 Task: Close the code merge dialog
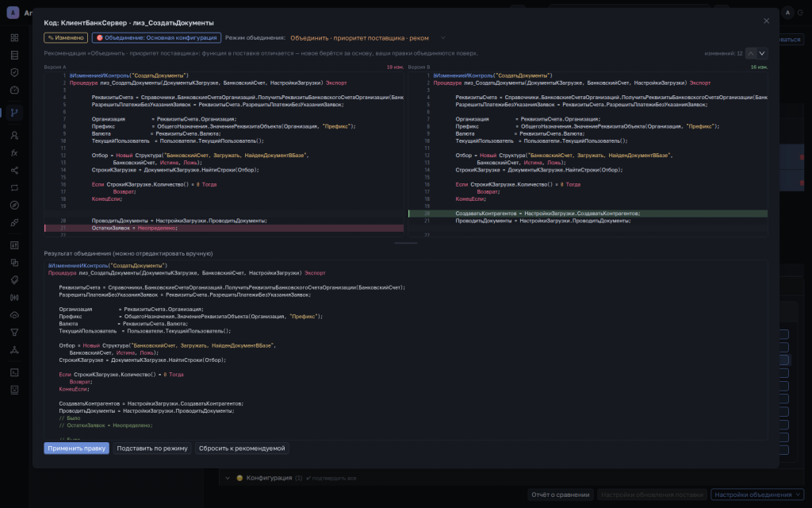click(x=767, y=21)
